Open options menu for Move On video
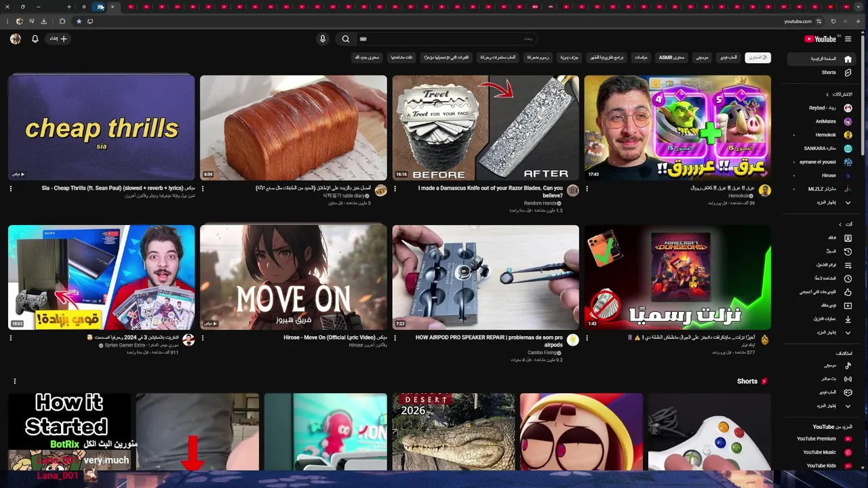The image size is (868, 488). tap(203, 338)
